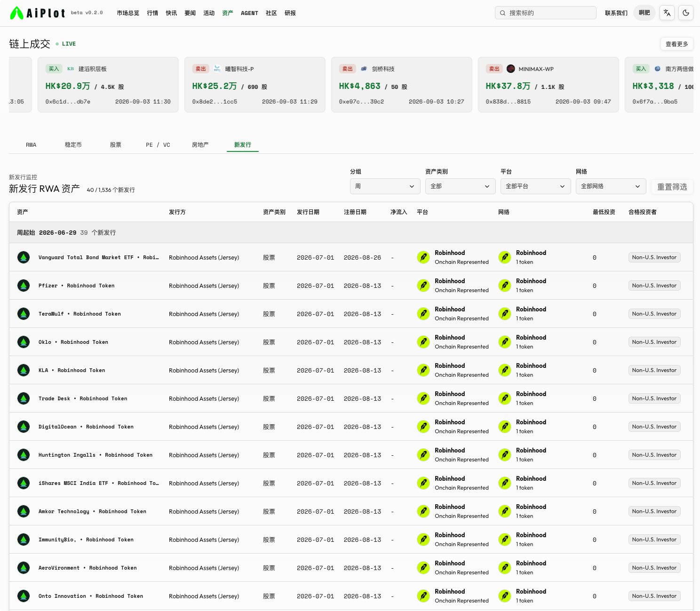700x611 pixels.
Task: Click the KLA Robinhood Token asset icon
Action: 24,370
